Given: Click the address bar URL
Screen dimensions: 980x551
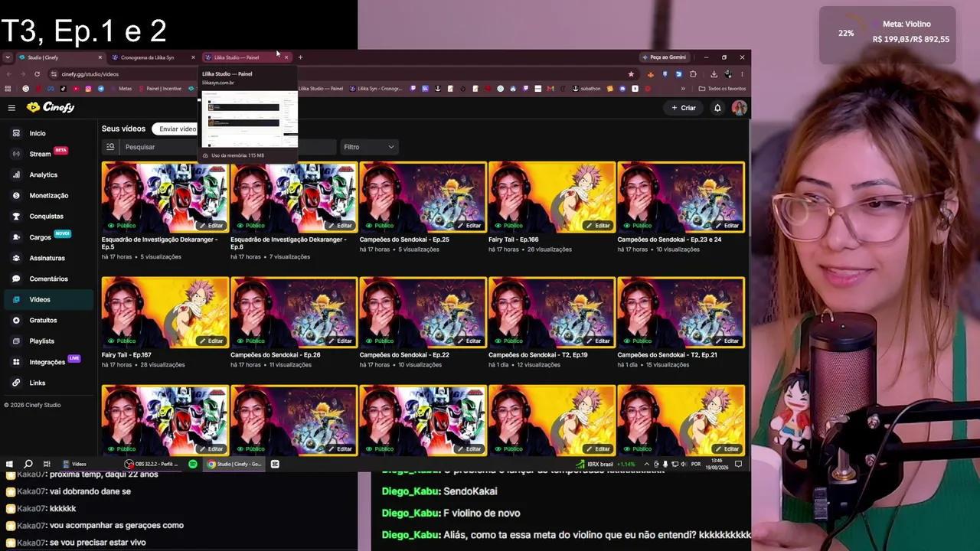Looking at the screenshot, I should [x=90, y=74].
